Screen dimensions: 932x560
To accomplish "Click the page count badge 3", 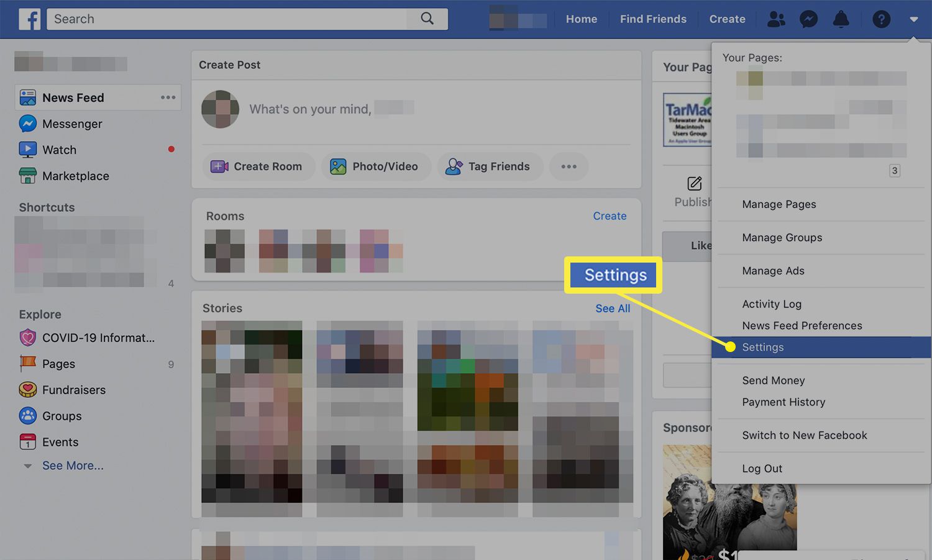I will [x=895, y=171].
